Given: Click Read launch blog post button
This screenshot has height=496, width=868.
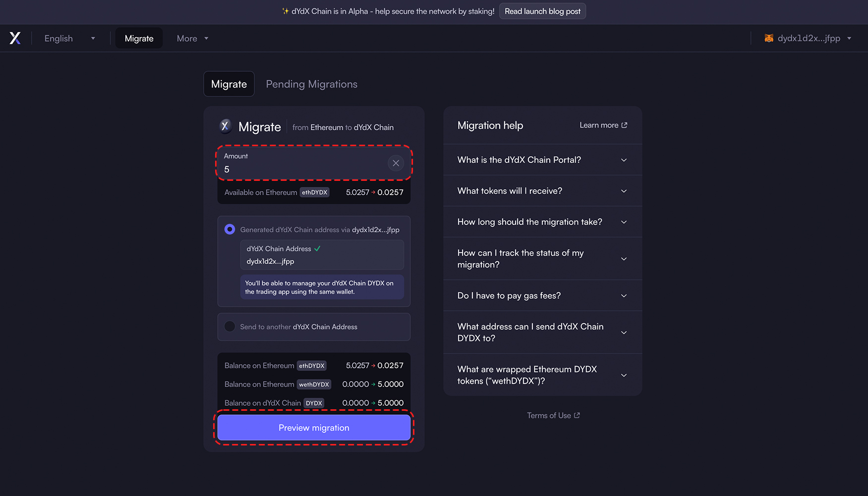Looking at the screenshot, I should coord(542,11).
